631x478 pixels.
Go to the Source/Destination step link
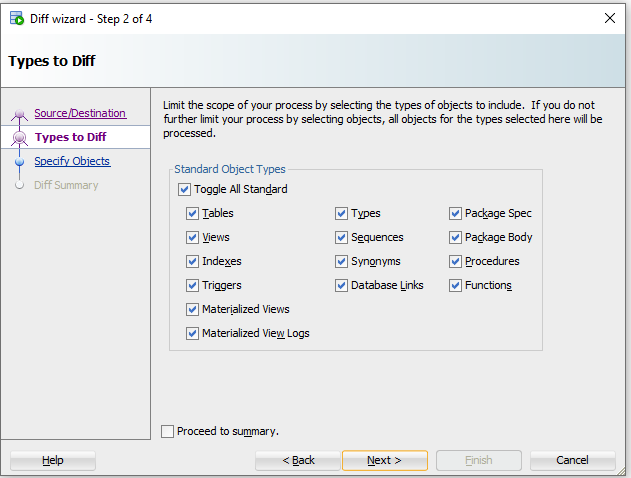pyautogui.click(x=80, y=114)
